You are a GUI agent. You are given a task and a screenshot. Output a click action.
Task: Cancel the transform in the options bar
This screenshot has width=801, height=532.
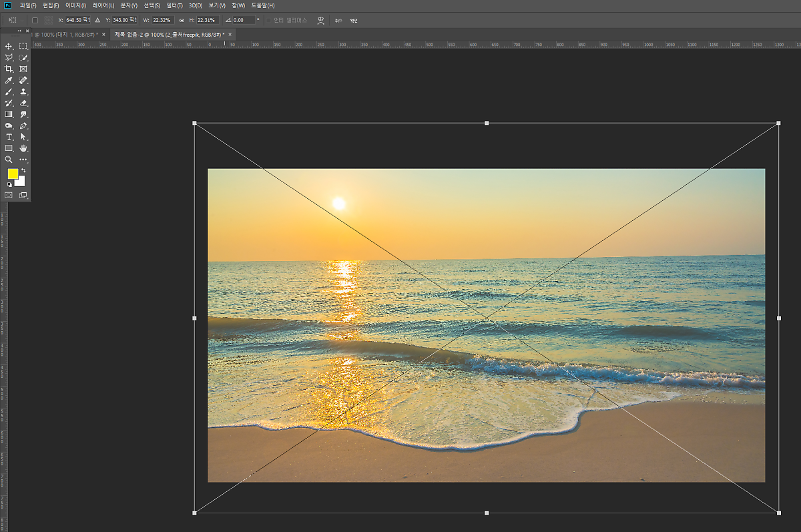pyautogui.click(x=338, y=20)
